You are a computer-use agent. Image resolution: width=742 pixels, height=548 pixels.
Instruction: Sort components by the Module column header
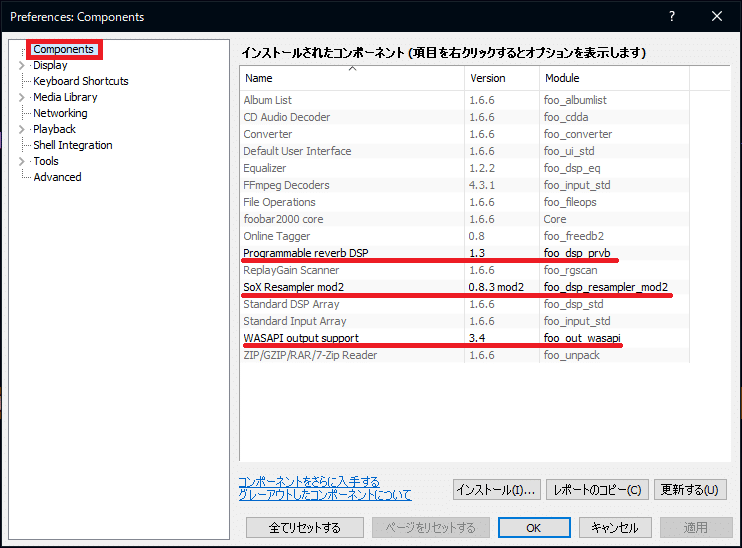point(614,78)
